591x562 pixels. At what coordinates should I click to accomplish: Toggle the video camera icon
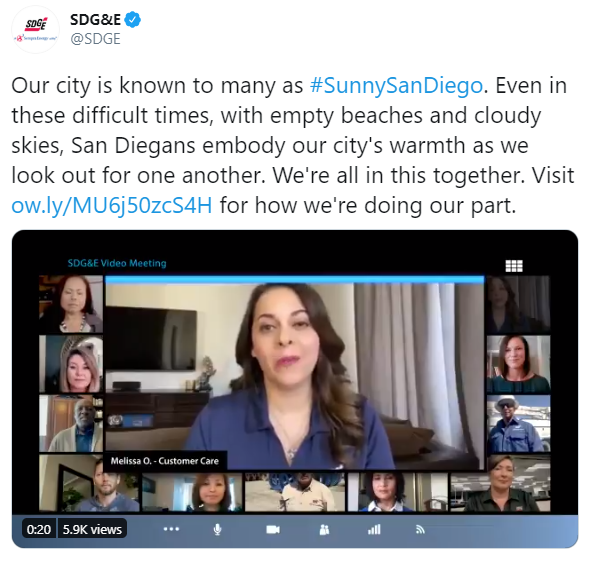(x=273, y=530)
